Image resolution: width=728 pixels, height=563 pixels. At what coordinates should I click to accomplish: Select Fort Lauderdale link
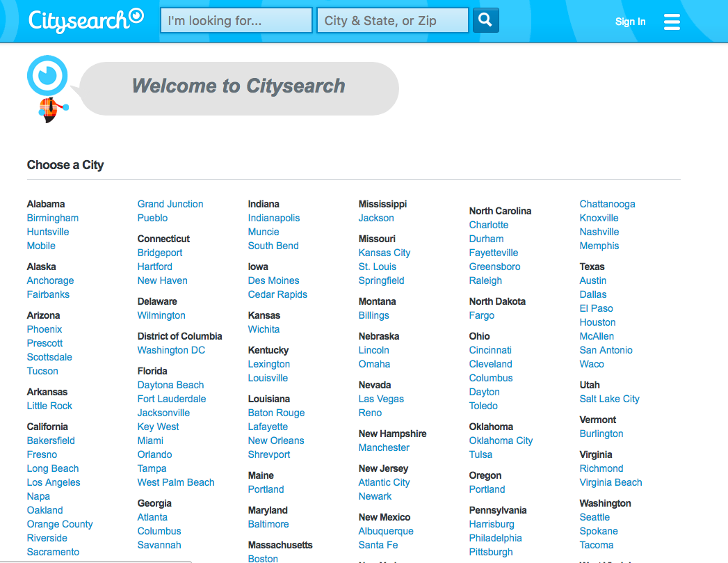(171, 399)
